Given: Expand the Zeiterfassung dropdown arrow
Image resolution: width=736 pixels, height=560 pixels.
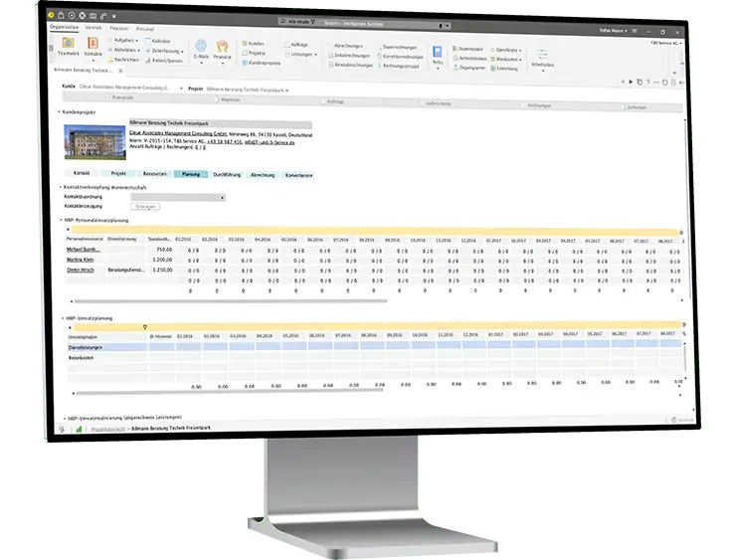Looking at the screenshot, I should pyautogui.click(x=182, y=52).
